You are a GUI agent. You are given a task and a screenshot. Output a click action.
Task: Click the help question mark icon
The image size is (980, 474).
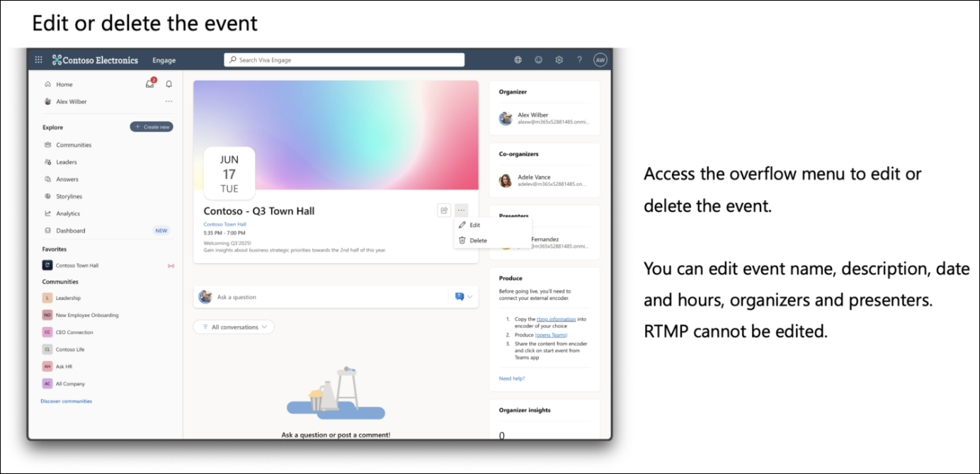pos(579,60)
